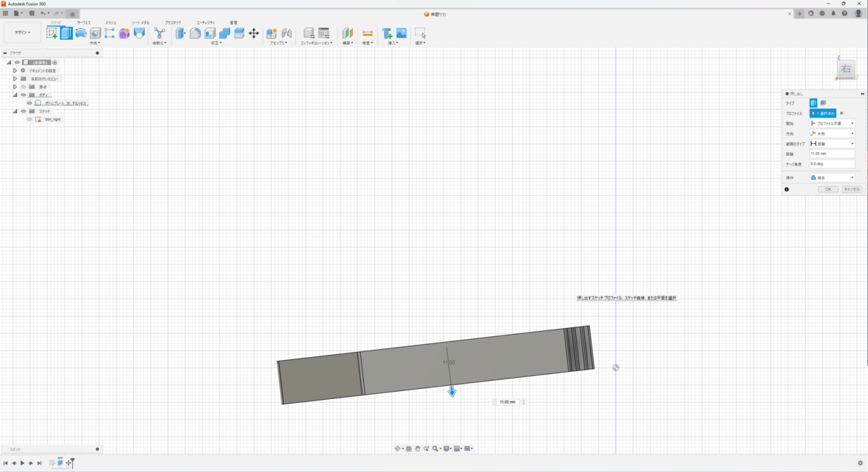Toggle visibility of スケッチ folder

tap(23, 111)
